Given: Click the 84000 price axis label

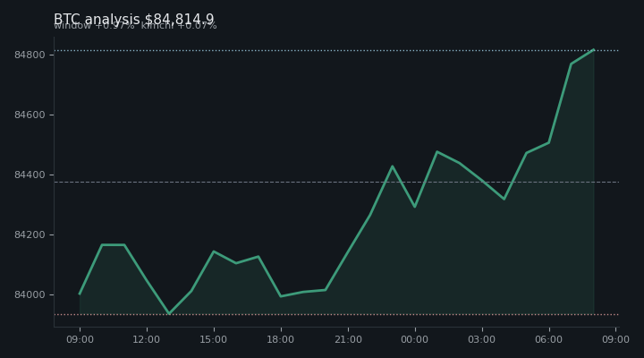Looking at the screenshot, I should coord(30,294).
